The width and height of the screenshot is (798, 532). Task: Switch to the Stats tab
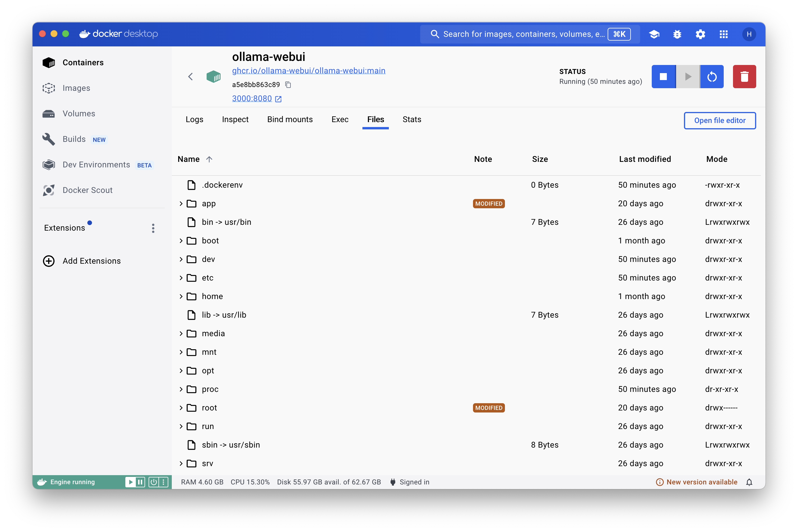[411, 120]
